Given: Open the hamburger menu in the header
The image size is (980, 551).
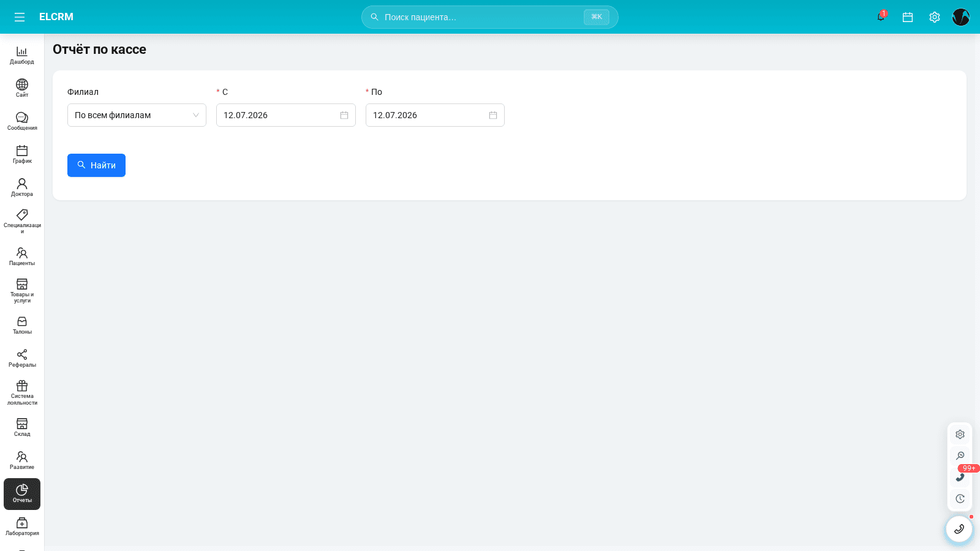Looking at the screenshot, I should click(20, 17).
